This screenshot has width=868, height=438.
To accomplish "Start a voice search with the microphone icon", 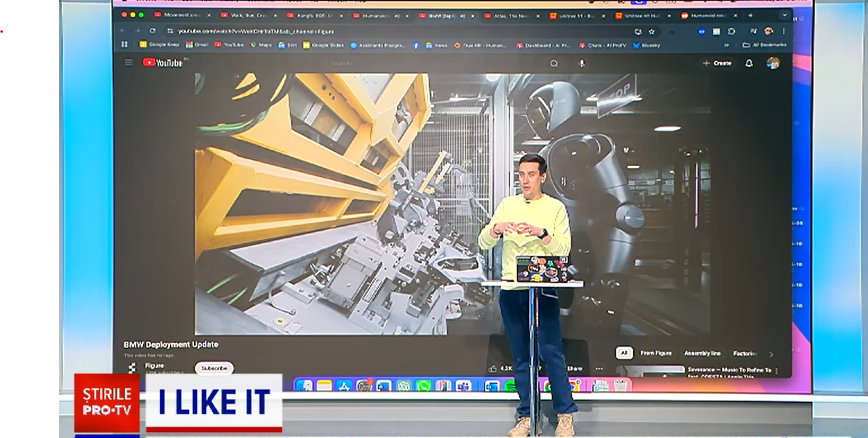I will pyautogui.click(x=582, y=63).
